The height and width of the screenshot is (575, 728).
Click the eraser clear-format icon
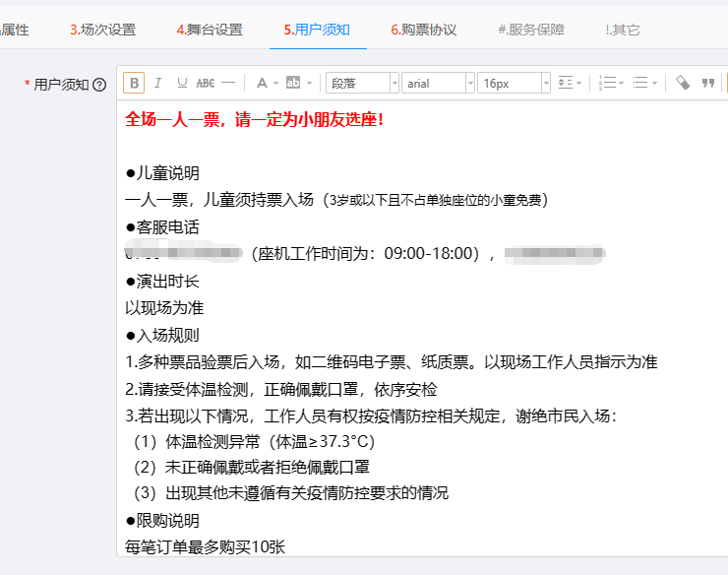pyautogui.click(x=683, y=84)
